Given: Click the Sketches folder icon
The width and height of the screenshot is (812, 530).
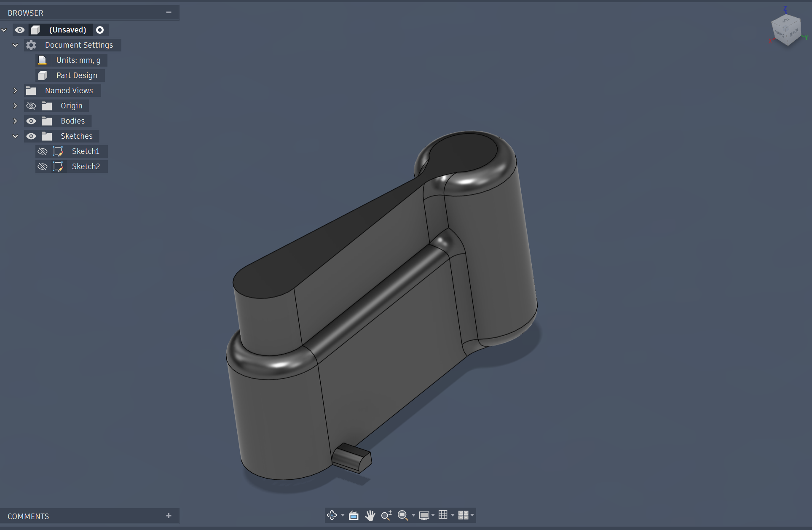Looking at the screenshot, I should (46, 136).
